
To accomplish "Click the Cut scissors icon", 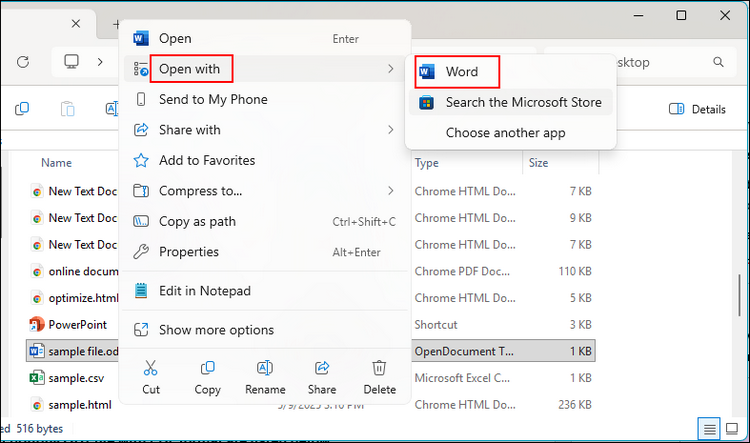I will pyautogui.click(x=151, y=368).
